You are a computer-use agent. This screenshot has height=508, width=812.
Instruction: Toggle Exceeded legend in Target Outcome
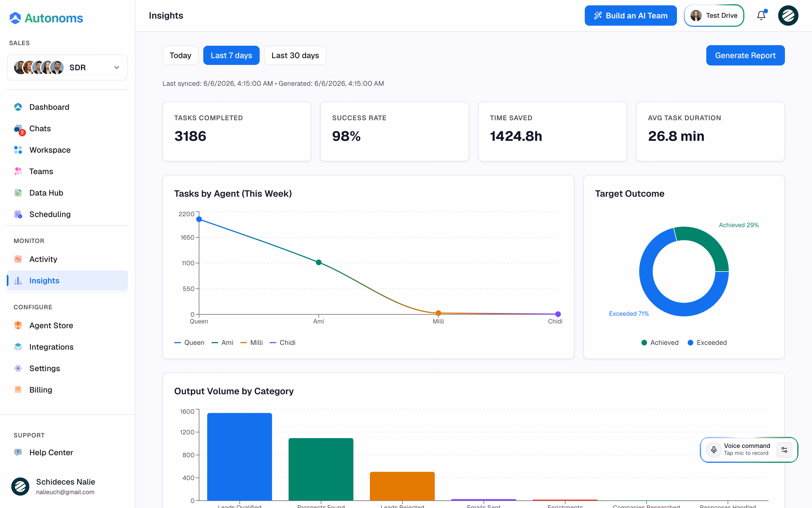[707, 343]
